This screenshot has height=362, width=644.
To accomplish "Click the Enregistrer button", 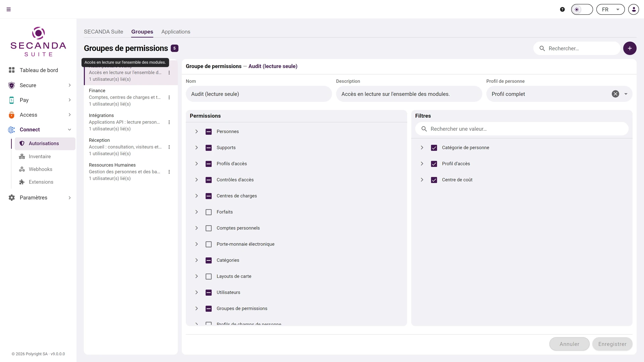I will [x=612, y=344].
